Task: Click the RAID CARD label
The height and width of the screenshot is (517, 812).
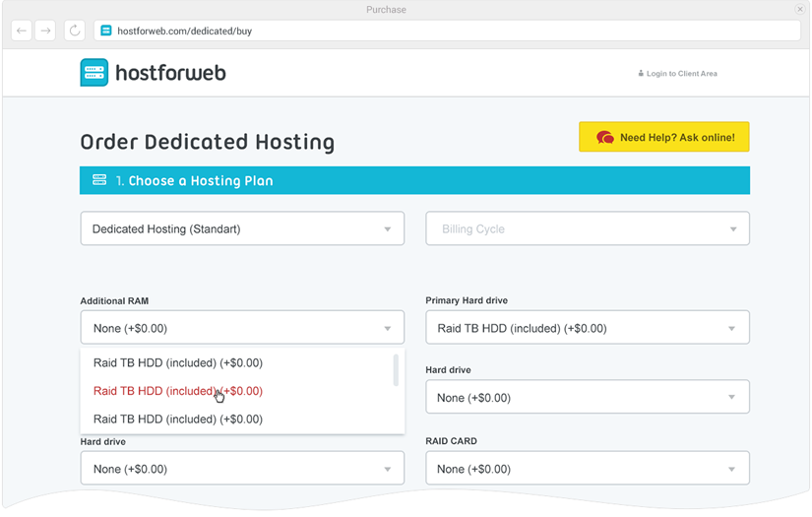Action: pos(451,441)
